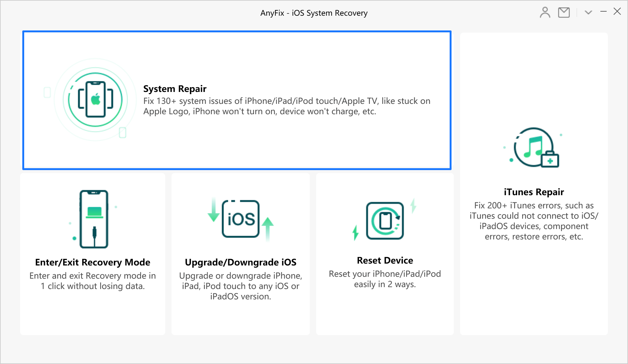The image size is (628, 364).
Task: Click the iOS upgrade/downgrade arrows icon
Action: (241, 219)
